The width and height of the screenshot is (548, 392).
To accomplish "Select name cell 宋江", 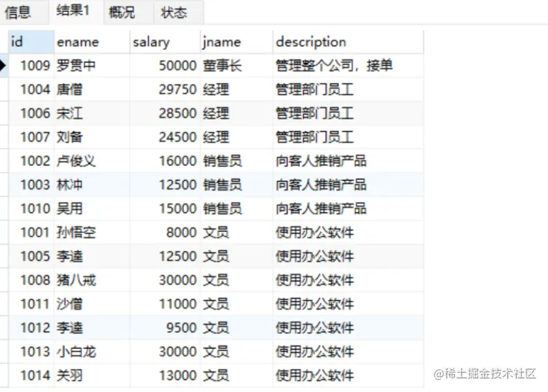I will coord(92,113).
